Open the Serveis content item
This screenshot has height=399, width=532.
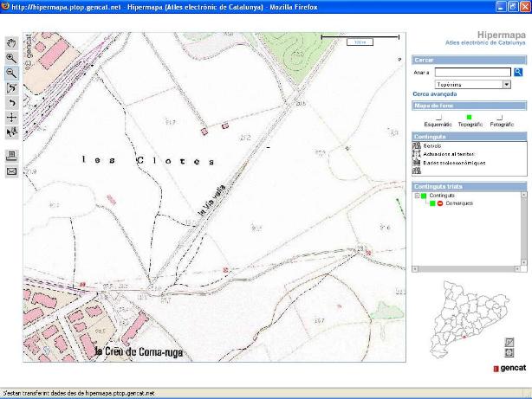[x=433, y=146]
